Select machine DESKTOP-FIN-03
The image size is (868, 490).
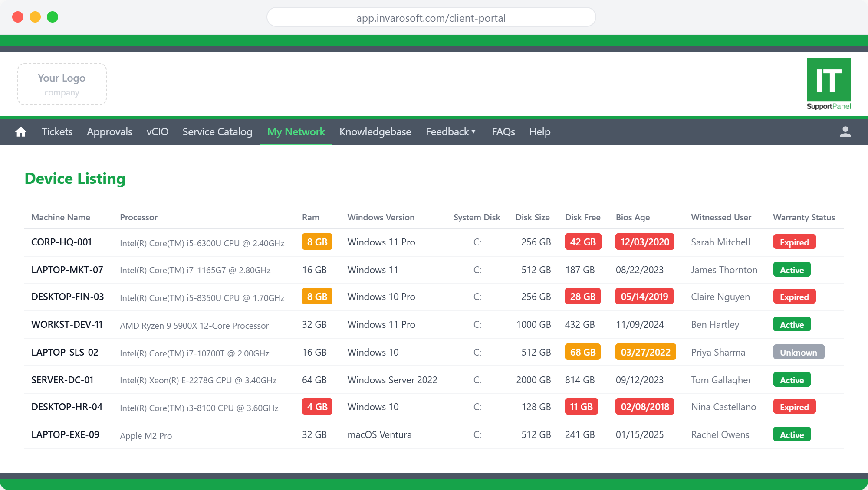click(68, 297)
